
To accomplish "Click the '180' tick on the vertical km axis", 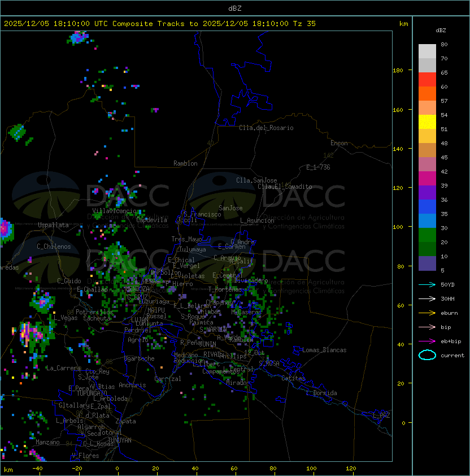I will pos(398,71).
